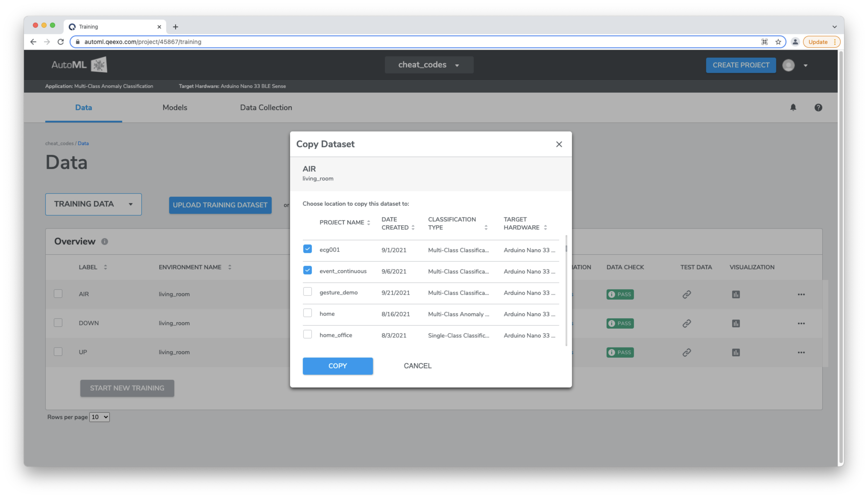Toggle checkbox for ecg001 project

[x=308, y=249]
